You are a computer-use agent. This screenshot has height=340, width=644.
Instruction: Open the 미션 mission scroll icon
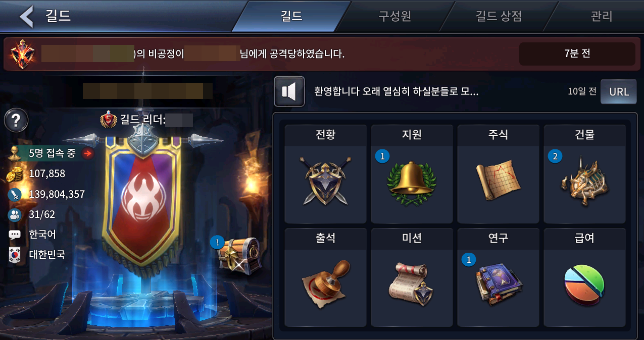[x=412, y=284]
